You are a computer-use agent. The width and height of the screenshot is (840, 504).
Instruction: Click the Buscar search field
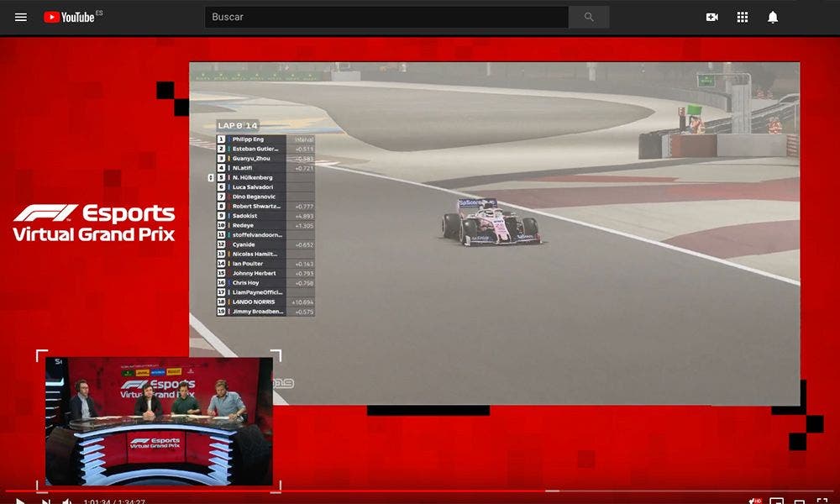coord(386,17)
